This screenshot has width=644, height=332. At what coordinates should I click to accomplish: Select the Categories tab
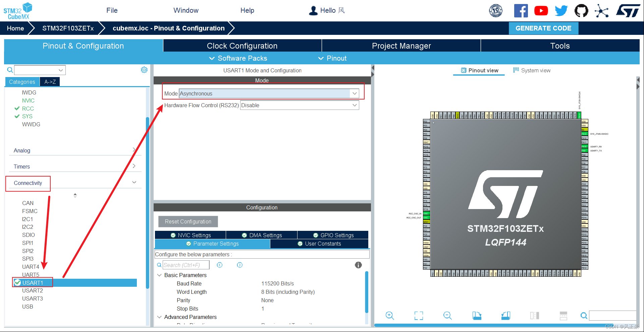pos(22,82)
